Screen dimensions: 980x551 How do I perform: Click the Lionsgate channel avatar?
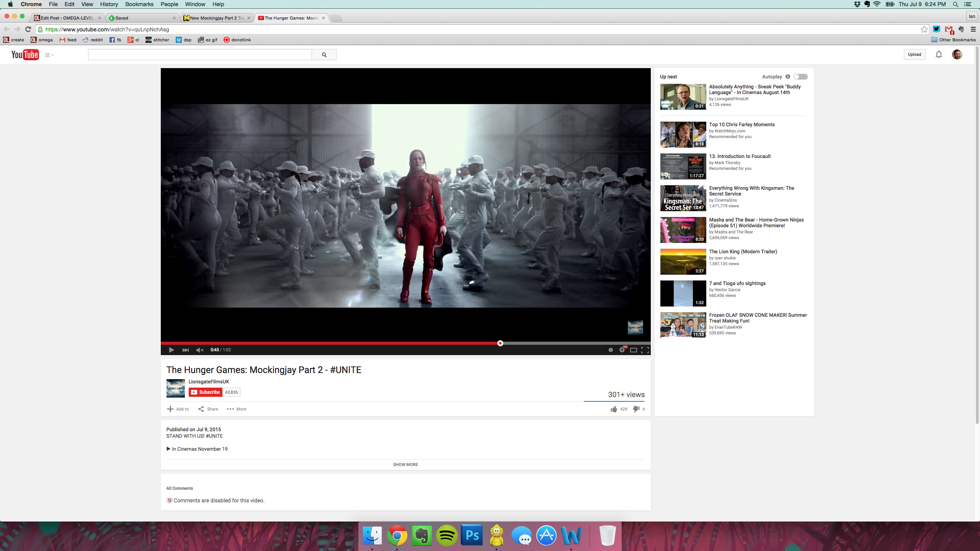[x=175, y=388]
